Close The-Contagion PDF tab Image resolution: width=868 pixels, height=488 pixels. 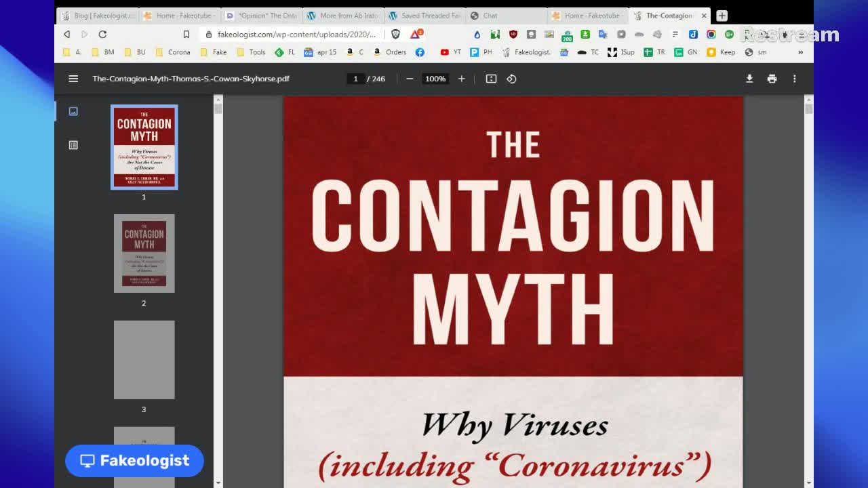[x=703, y=16]
